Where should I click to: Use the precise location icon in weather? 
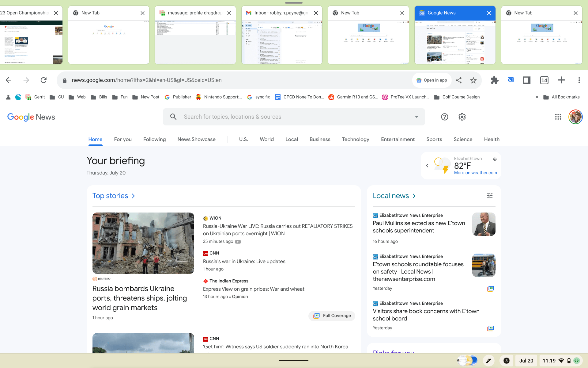495,159
